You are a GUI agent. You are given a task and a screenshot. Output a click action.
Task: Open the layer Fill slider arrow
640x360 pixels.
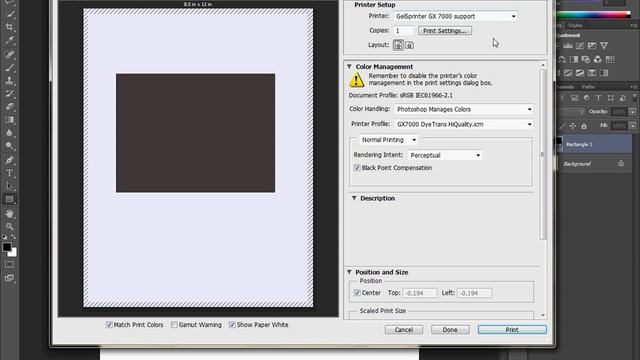click(x=633, y=126)
